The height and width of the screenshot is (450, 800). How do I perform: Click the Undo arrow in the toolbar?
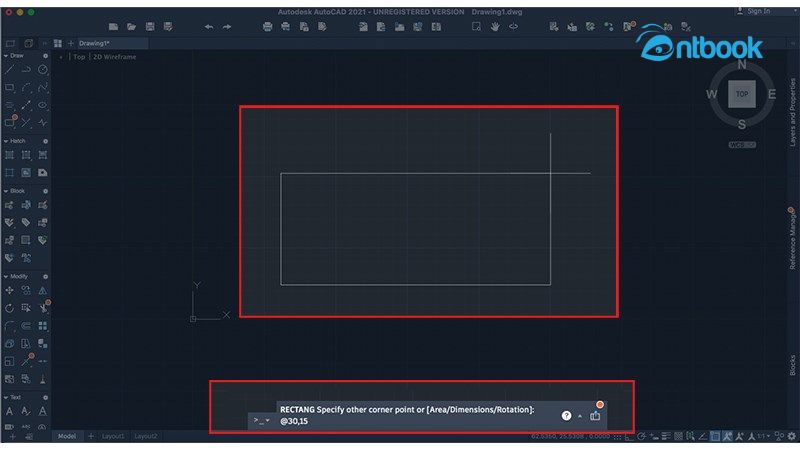pyautogui.click(x=209, y=27)
